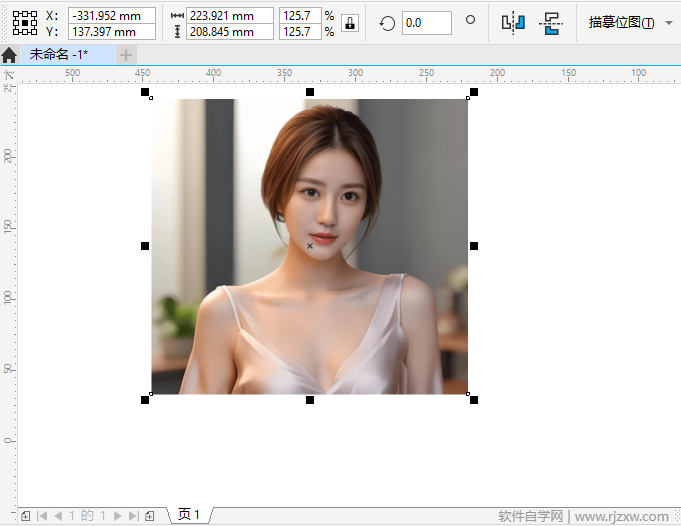Click the mirror vertically icon

[550, 22]
